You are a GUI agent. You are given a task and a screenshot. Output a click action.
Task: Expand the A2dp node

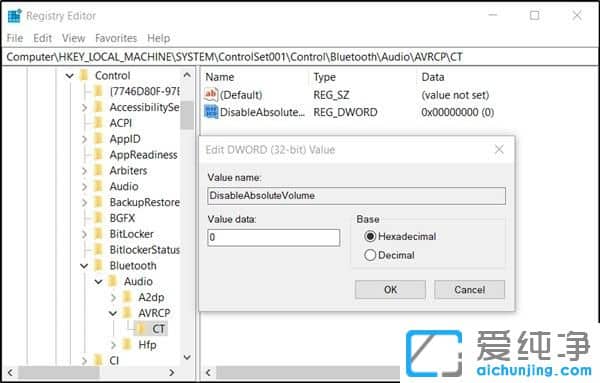[113, 297]
